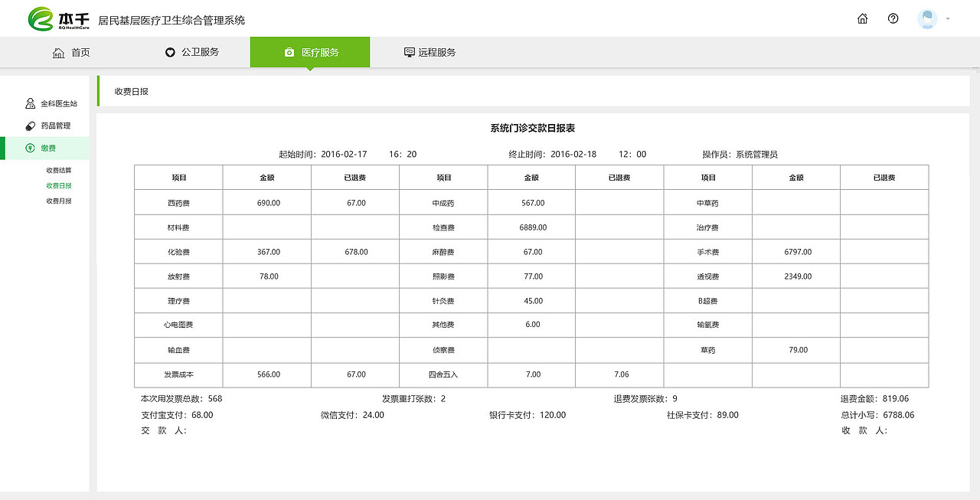Open the 首页 menu item
Viewport: 980px width, 500px height.
81,52
